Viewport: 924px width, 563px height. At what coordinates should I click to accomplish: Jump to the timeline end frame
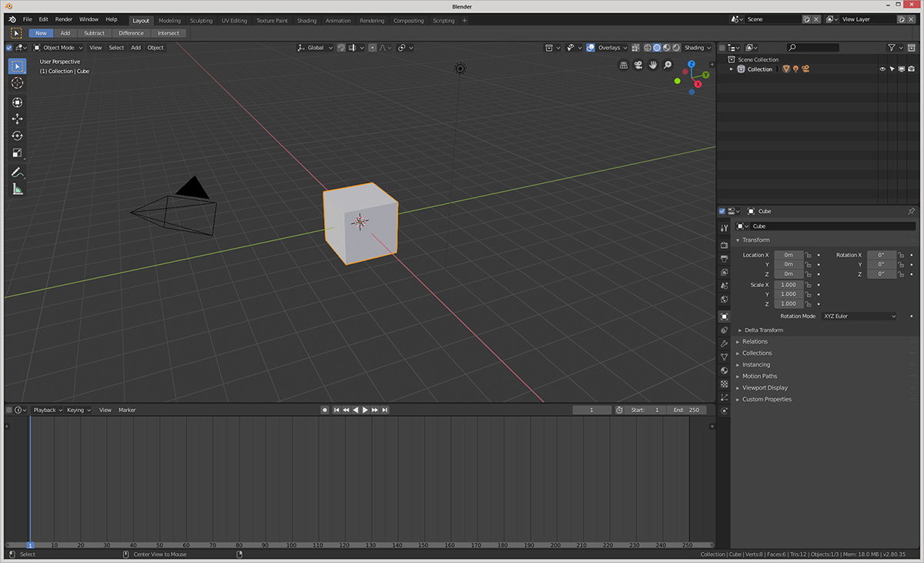click(x=384, y=410)
